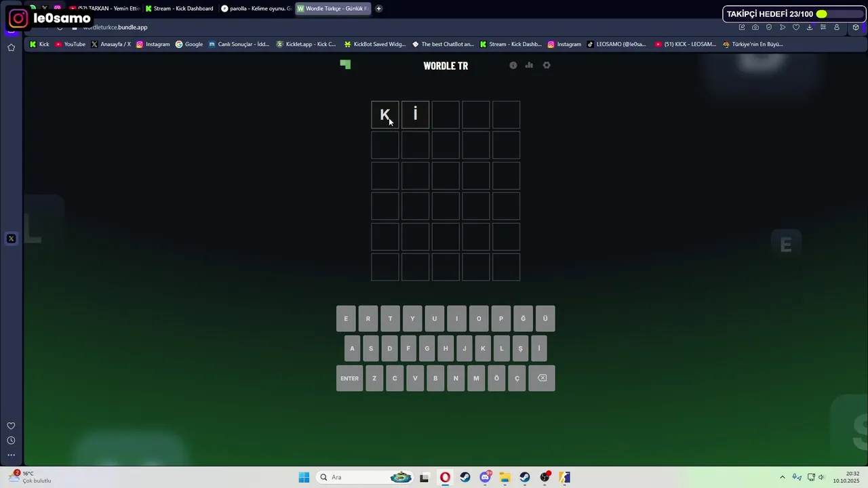Open the Wordle settings gear icon
Screen dimensions: 868x488
(547, 65)
